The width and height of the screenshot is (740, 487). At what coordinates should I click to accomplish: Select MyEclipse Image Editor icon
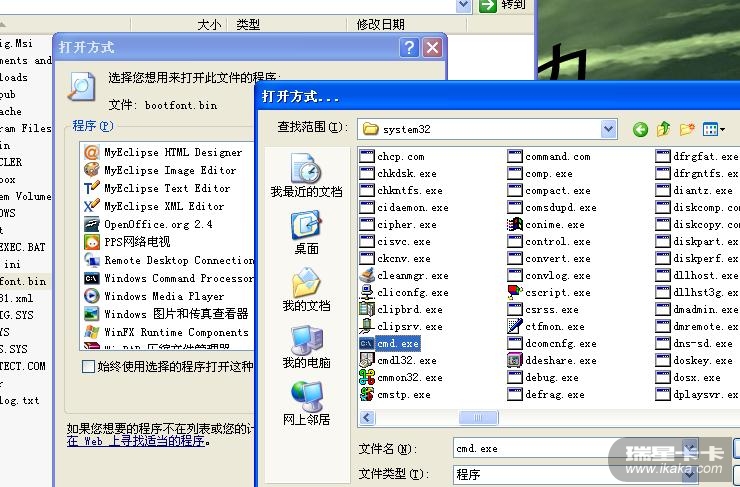[x=92, y=170]
